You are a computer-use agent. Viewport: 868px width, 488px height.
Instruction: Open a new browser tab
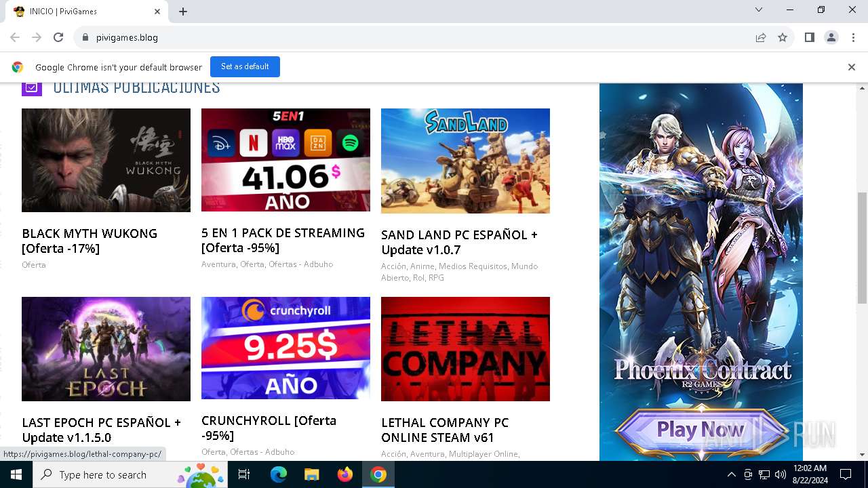pyautogui.click(x=183, y=12)
